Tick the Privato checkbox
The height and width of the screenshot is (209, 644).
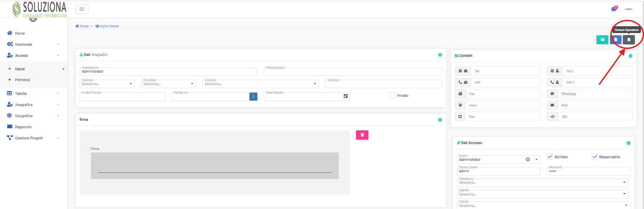tap(393, 96)
